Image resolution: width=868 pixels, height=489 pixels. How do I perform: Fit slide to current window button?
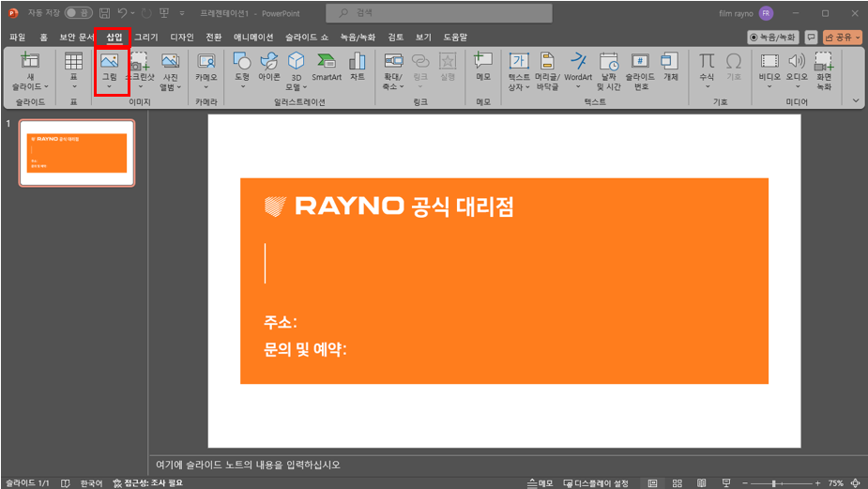[856, 483]
